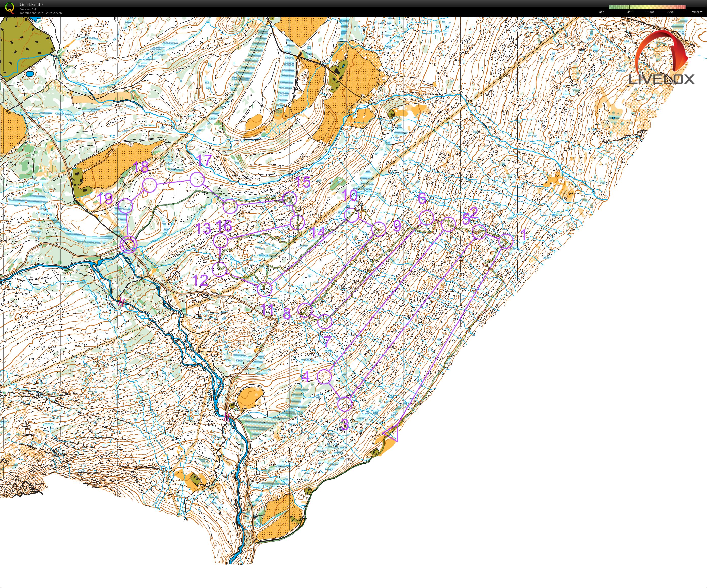Click the purple '17' control number label

pyautogui.click(x=204, y=160)
